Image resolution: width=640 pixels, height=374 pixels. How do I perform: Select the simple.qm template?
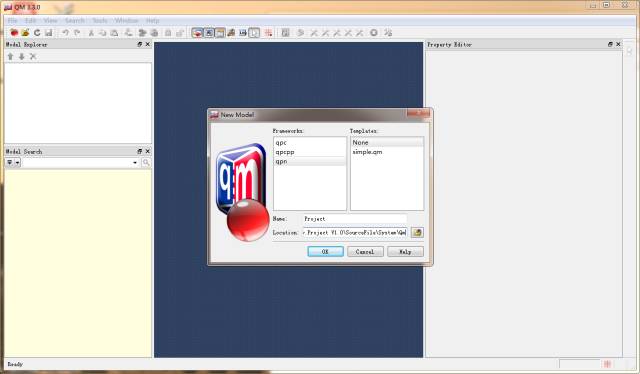(387, 152)
